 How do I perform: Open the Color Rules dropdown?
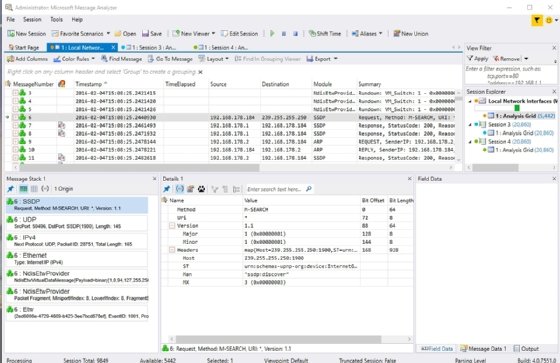click(74, 59)
